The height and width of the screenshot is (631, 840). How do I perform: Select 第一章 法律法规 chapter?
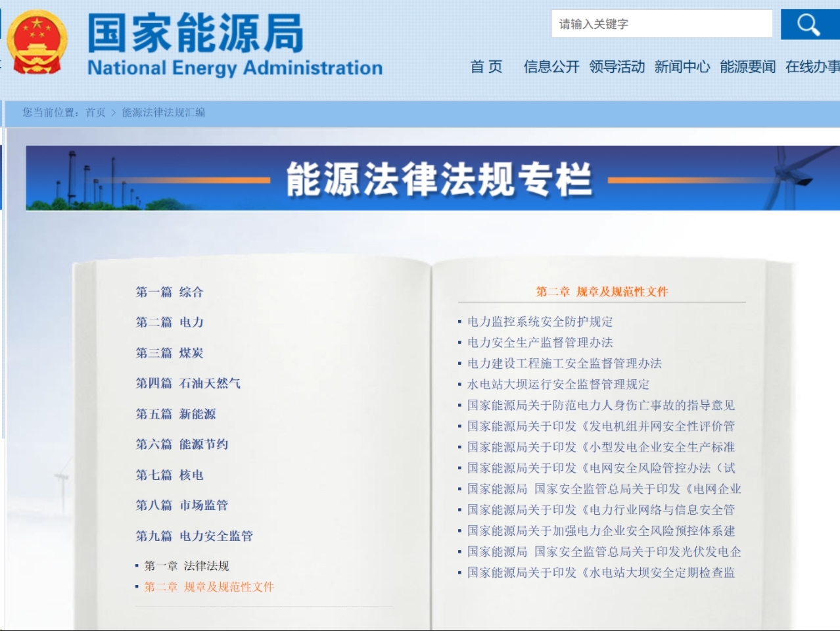[x=187, y=566]
